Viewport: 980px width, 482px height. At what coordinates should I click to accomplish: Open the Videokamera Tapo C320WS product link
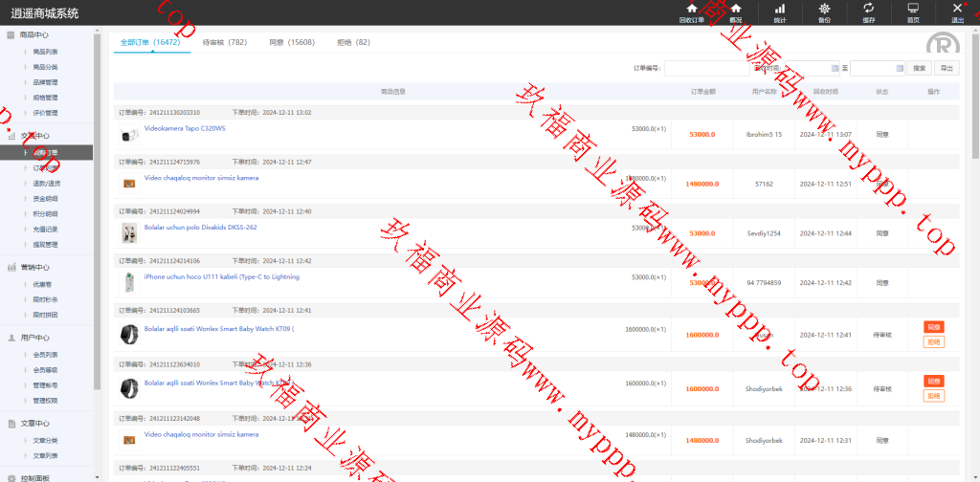185,128
